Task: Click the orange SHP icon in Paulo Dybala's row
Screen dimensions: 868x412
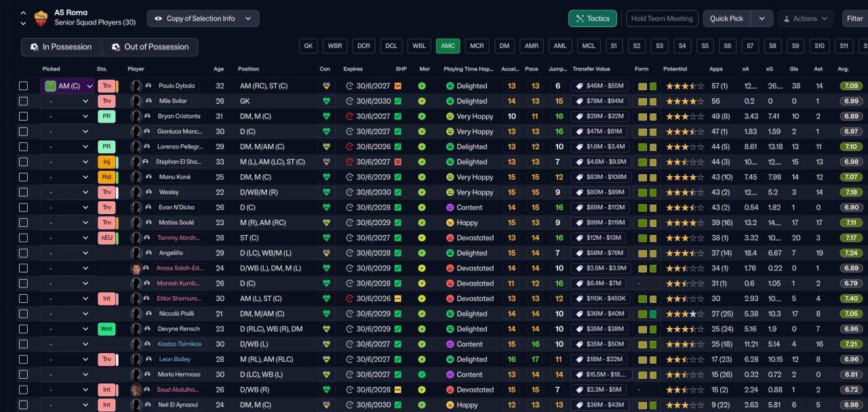Action: click(x=398, y=86)
